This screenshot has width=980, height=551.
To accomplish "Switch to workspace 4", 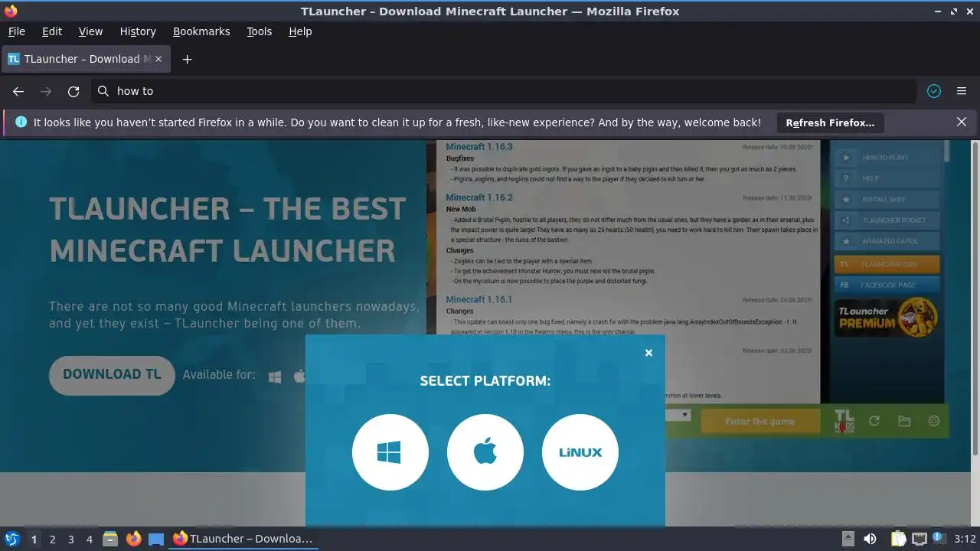I will tap(89, 540).
